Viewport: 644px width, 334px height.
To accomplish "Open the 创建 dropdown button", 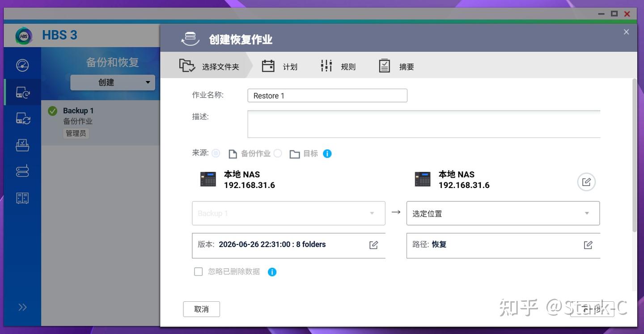I will [x=113, y=82].
